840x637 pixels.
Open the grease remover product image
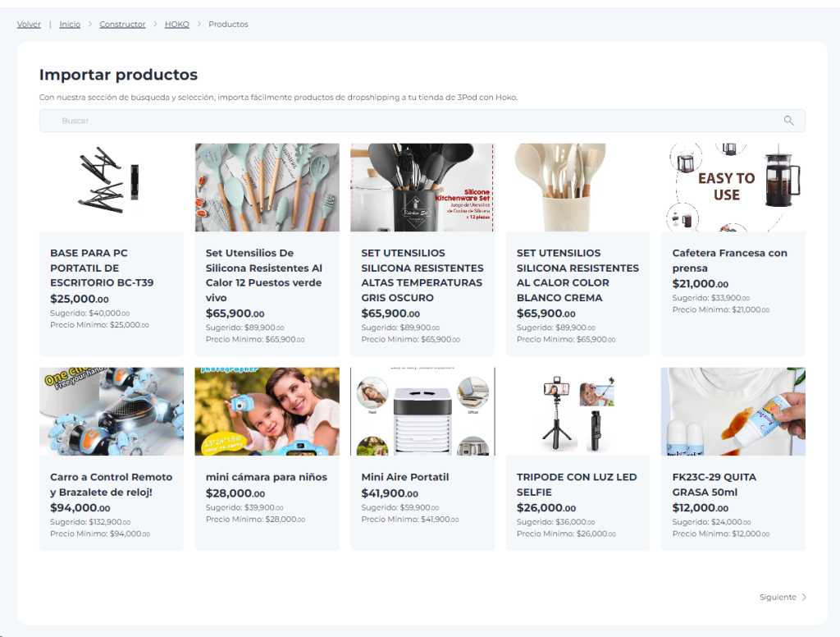coord(733,411)
